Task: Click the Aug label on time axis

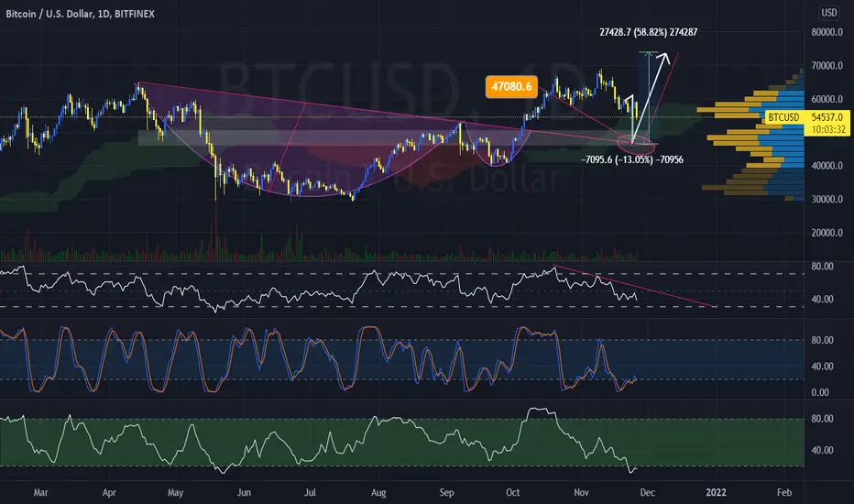Action: pyautogui.click(x=378, y=493)
